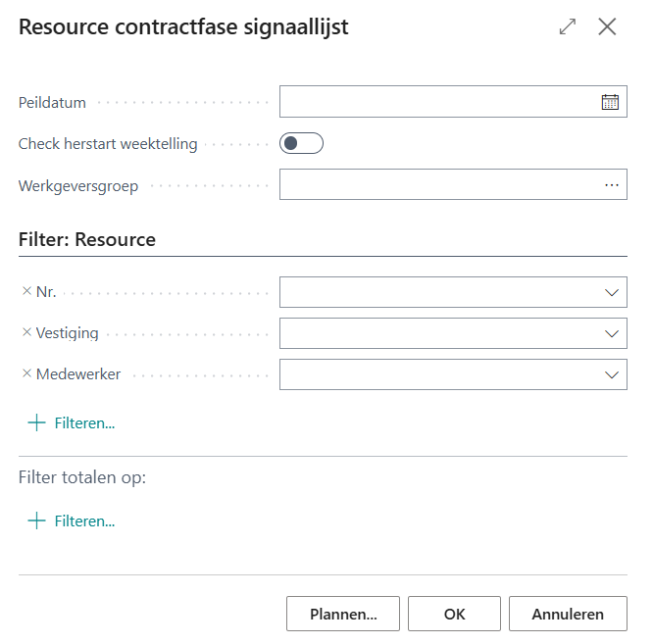This screenshot has width=653, height=644.
Task: Remove the Vestiging filter with its X icon
Action: [x=26, y=332]
